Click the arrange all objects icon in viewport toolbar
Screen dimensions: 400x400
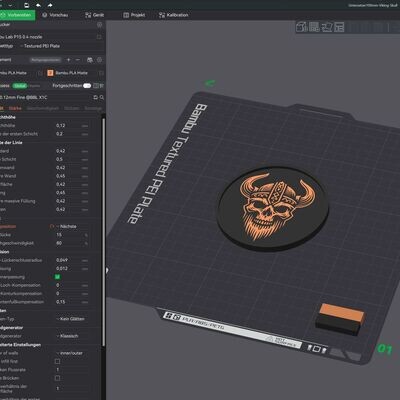(339, 27)
